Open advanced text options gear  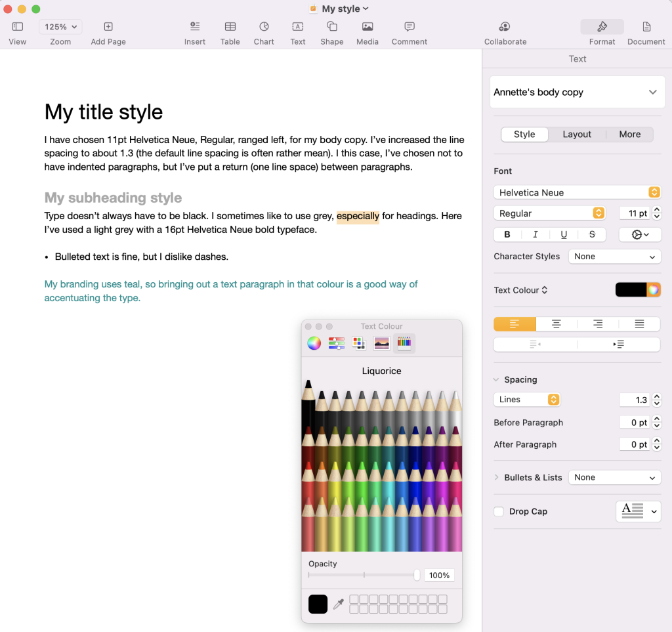(640, 234)
